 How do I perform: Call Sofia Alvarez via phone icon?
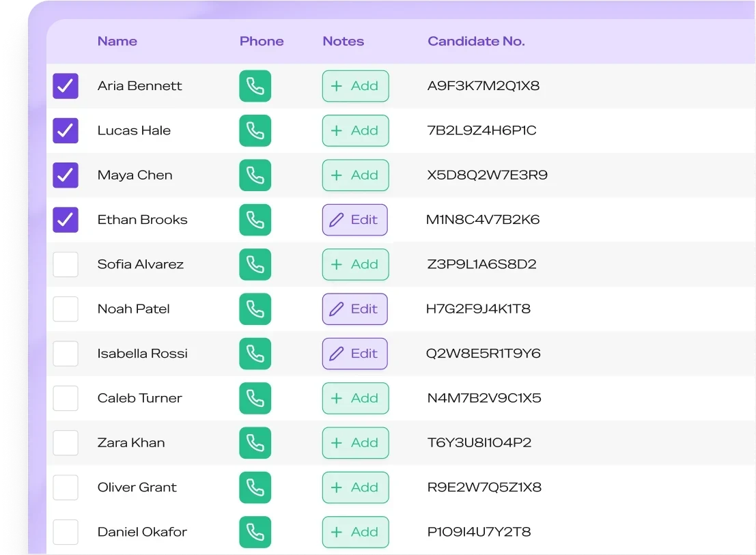(x=255, y=264)
